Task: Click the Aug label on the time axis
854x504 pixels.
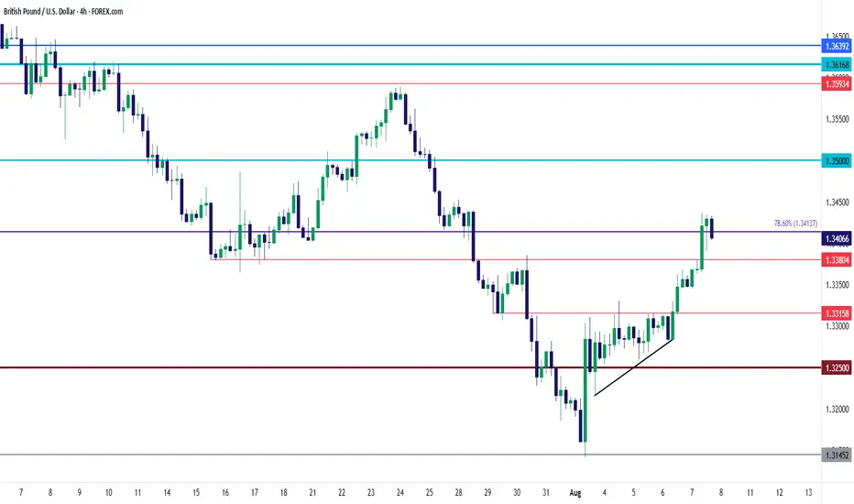Action: point(575,493)
